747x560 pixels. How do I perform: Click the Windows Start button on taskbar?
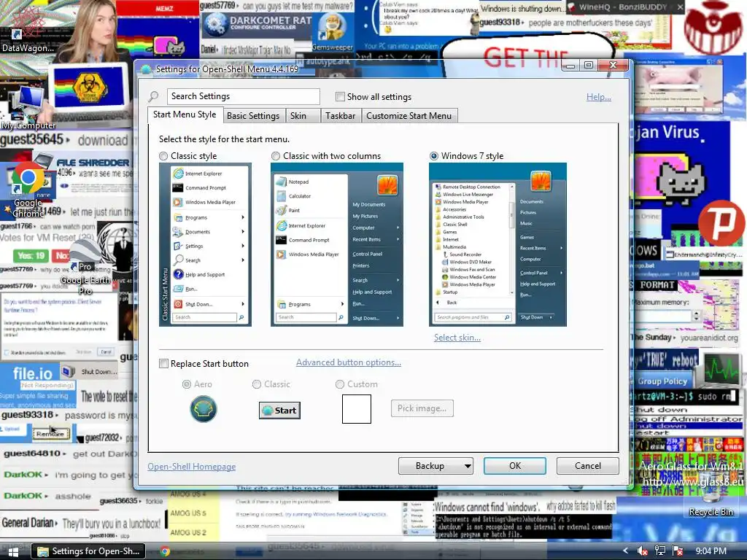[x=13, y=551]
